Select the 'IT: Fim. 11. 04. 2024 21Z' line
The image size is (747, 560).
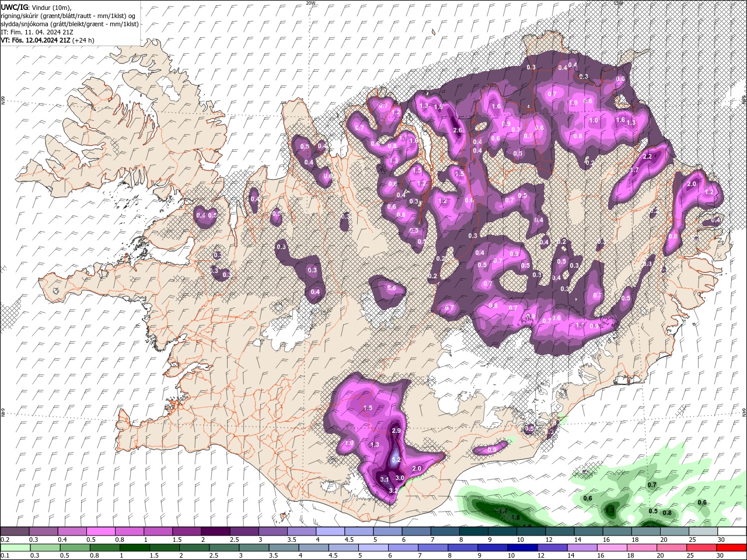[x=36, y=32]
